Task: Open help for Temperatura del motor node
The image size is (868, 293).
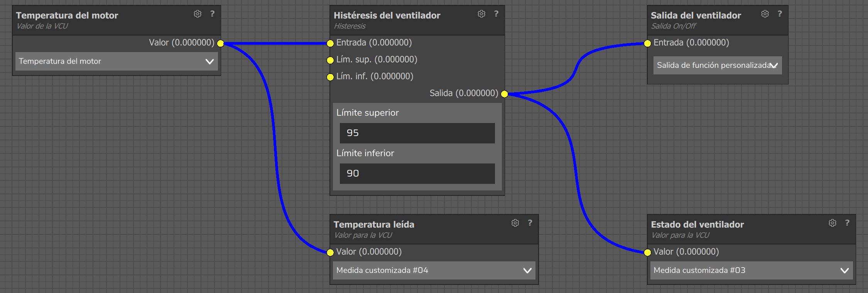Action: [x=212, y=14]
